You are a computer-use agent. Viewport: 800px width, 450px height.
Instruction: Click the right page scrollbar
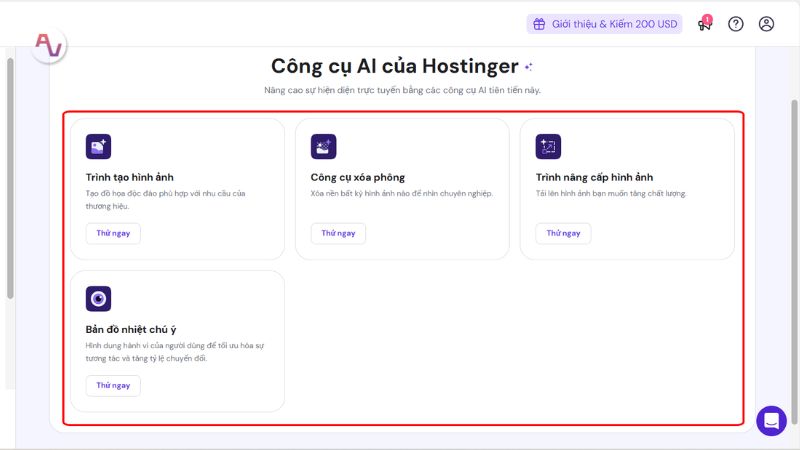[794, 262]
